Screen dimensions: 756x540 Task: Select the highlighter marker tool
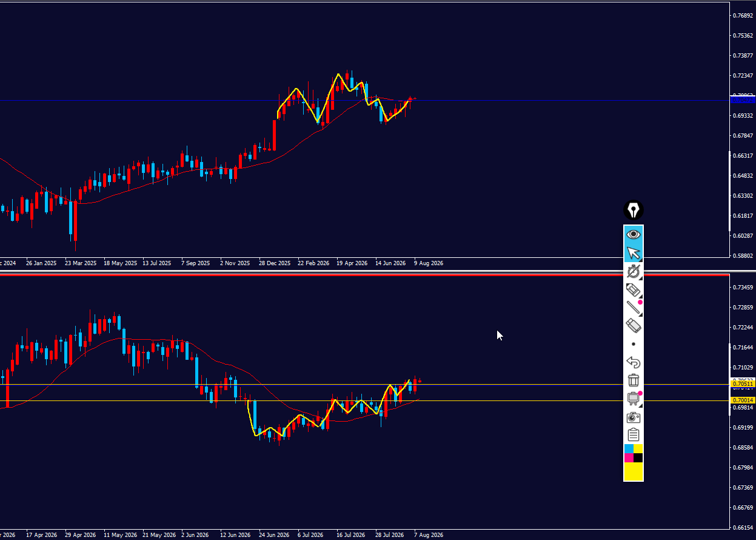634,289
